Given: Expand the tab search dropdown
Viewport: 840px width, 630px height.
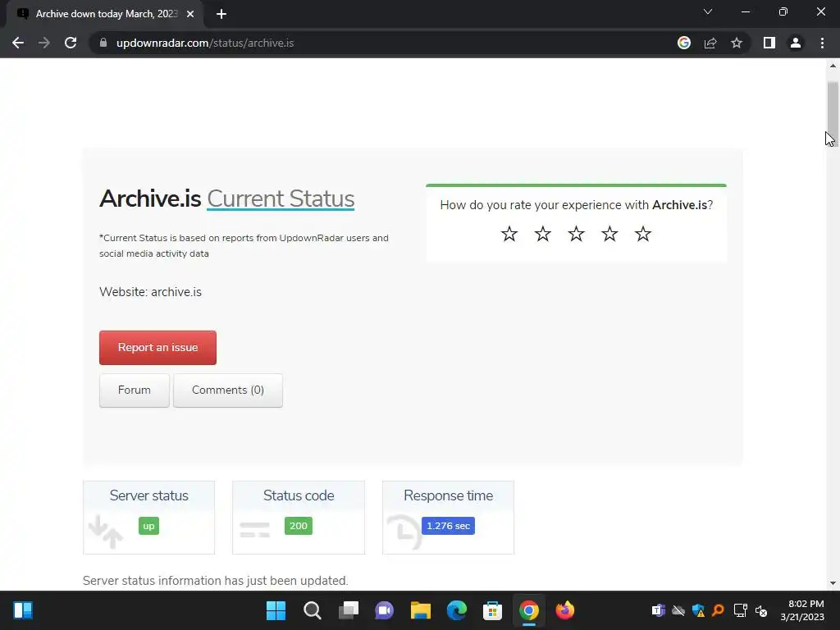Looking at the screenshot, I should [708, 11].
